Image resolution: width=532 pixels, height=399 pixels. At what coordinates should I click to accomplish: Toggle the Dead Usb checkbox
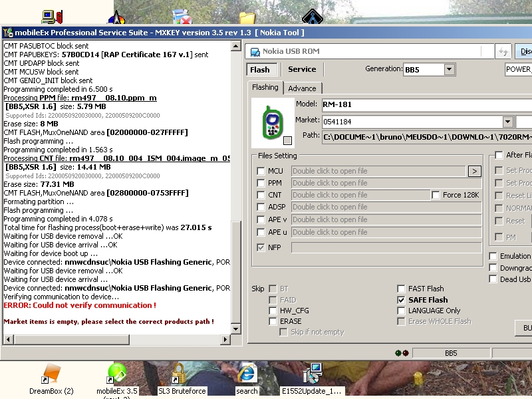click(x=493, y=279)
